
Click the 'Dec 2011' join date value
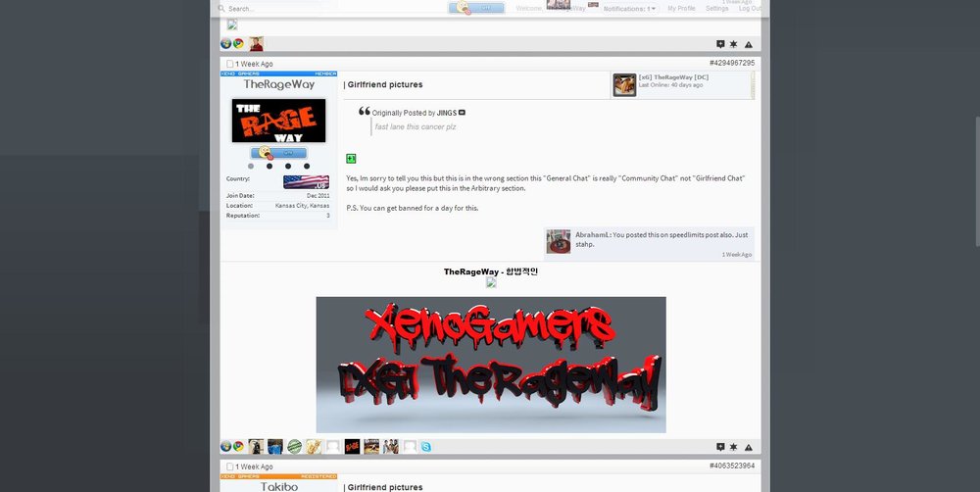(318, 196)
